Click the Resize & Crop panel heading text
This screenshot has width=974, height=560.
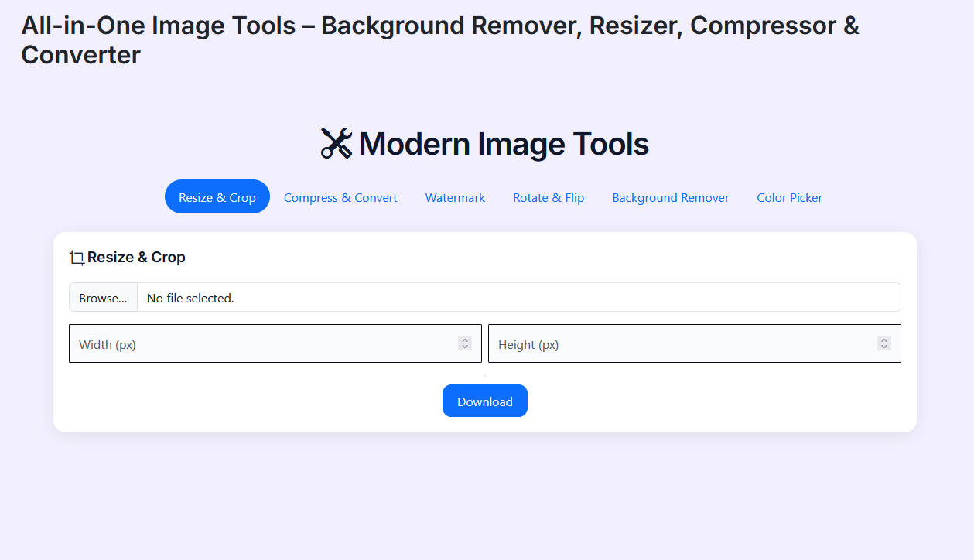136,258
